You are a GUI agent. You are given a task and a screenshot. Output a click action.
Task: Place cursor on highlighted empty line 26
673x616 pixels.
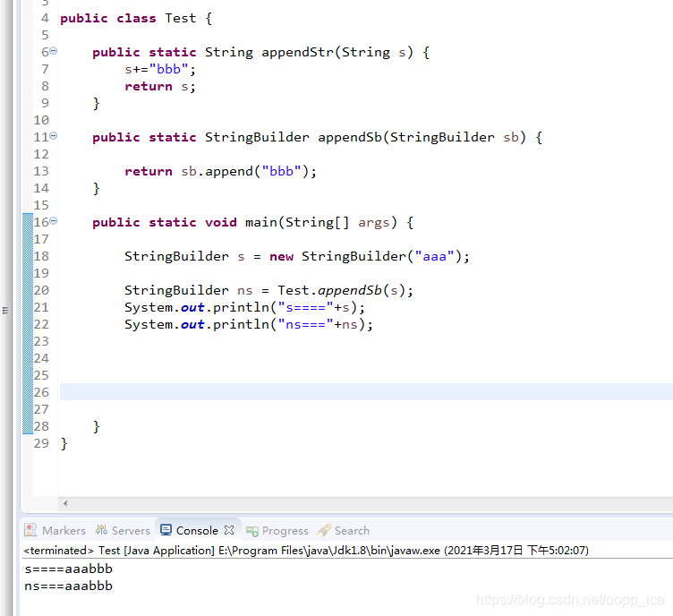pos(366,391)
